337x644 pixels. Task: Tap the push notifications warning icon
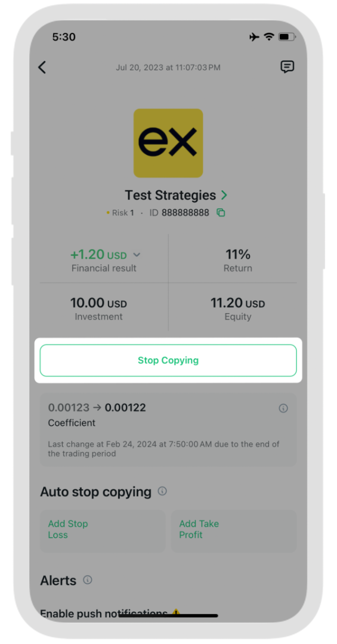coord(176,613)
